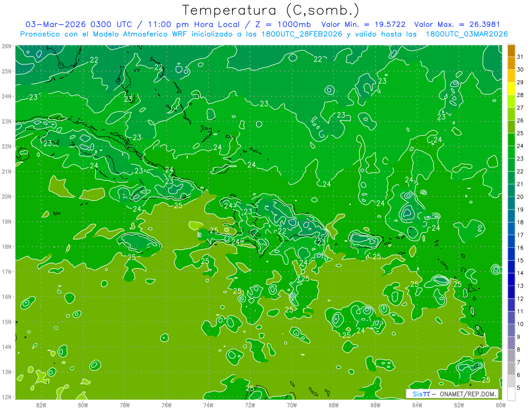This screenshot has width=532, height=411.
Task: Click the color scale label 31
Action: (520, 57)
